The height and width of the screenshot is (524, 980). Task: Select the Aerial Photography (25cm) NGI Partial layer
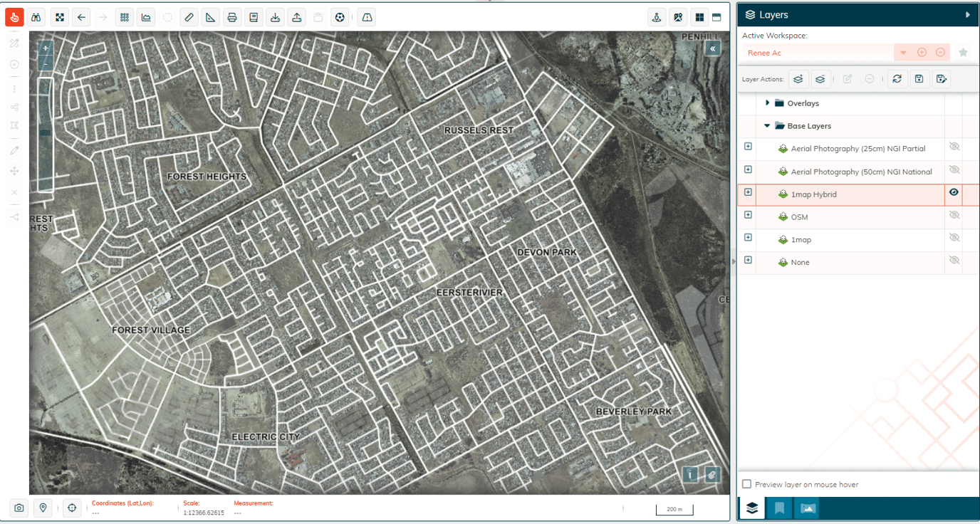coord(857,149)
